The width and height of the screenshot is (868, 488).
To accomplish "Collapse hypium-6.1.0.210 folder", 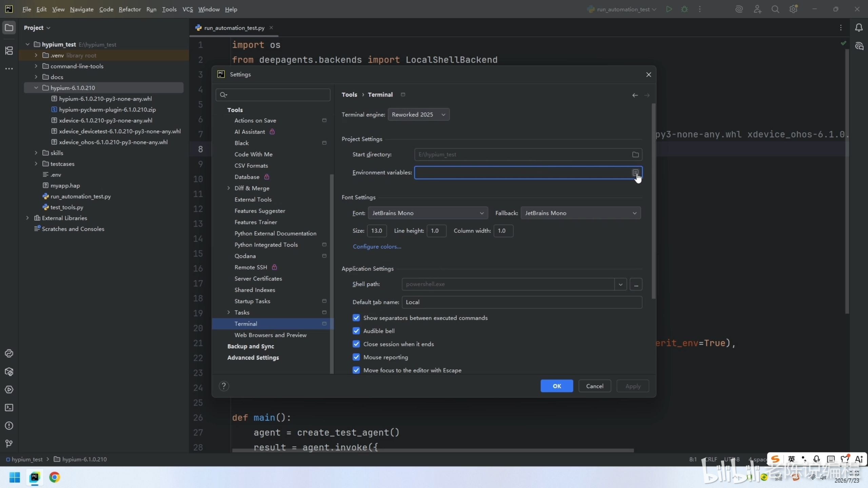I will tap(36, 88).
